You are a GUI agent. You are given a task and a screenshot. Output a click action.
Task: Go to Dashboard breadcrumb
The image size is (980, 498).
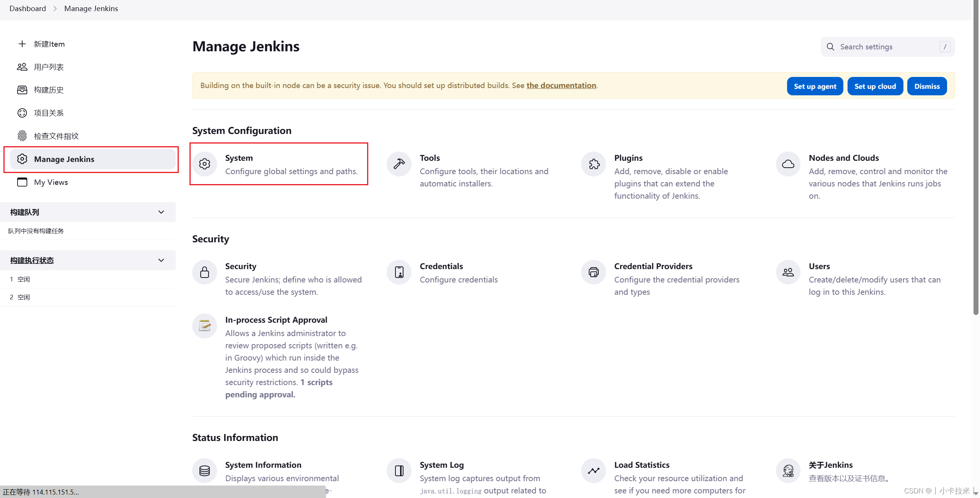(28, 8)
